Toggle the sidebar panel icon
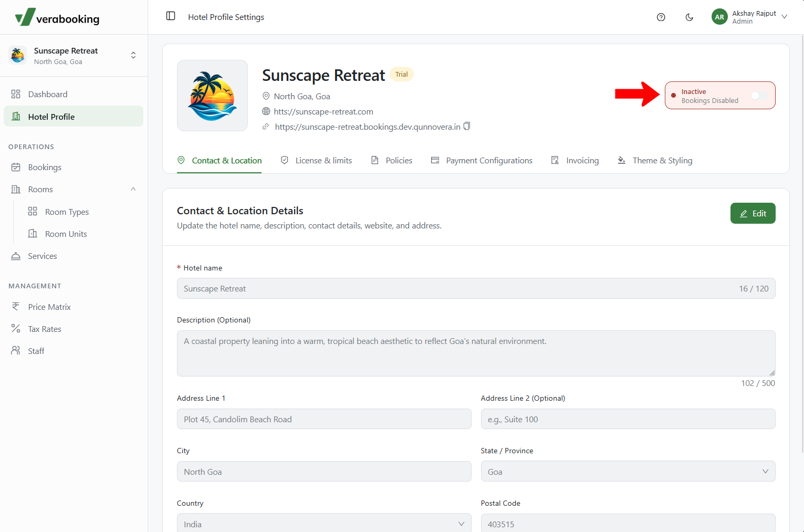This screenshot has width=804, height=532. 171,16
